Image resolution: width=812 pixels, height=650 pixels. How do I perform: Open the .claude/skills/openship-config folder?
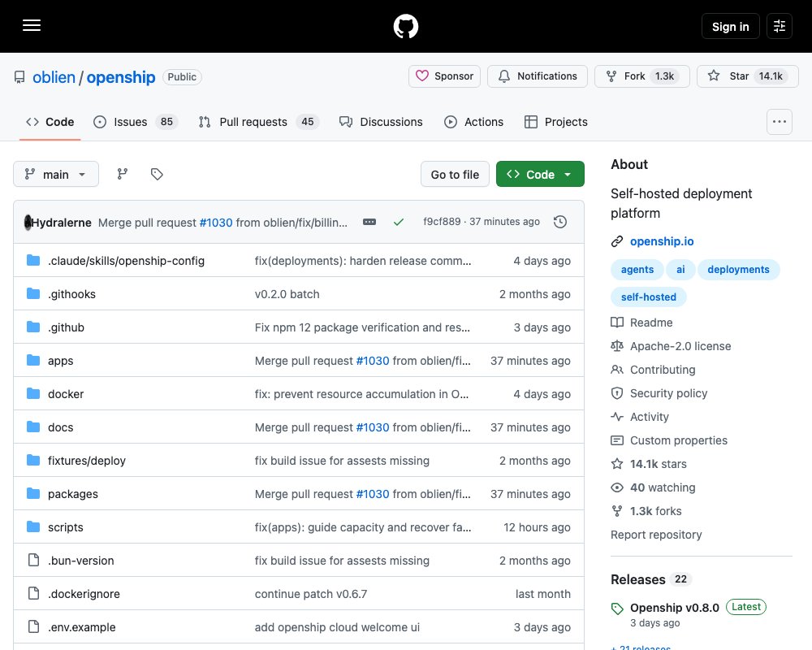(126, 261)
